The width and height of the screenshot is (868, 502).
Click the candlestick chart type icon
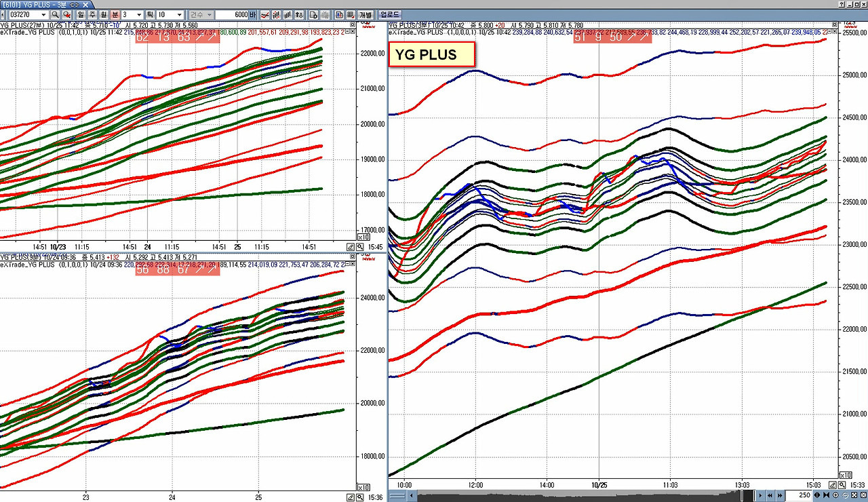pyautogui.click(x=276, y=14)
